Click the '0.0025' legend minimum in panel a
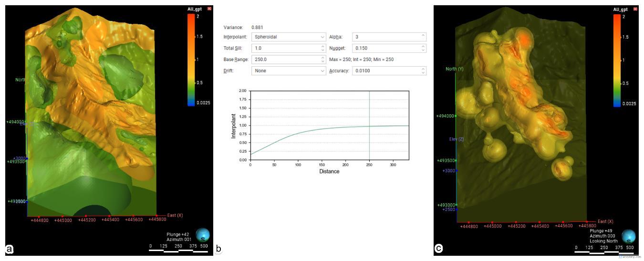644x261 pixels. point(203,103)
